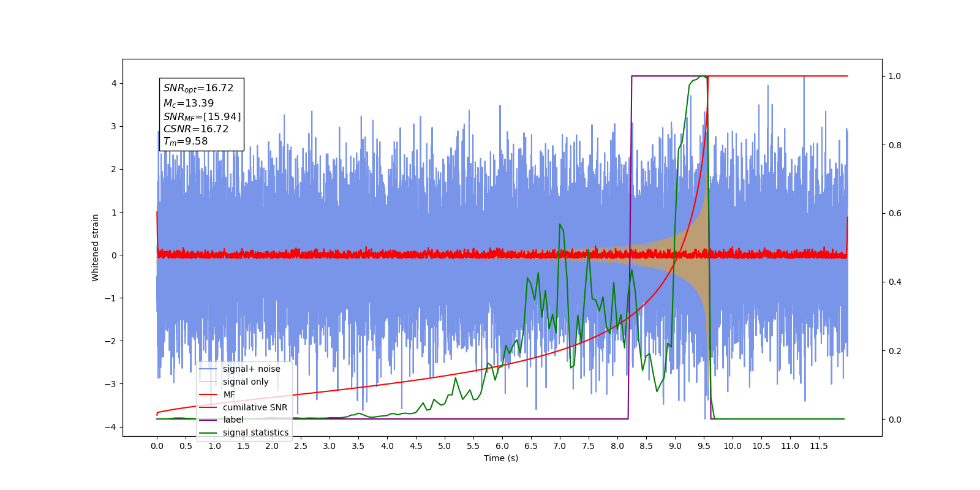
Task: Click the left y-axis tick label 4
Action: pos(113,83)
